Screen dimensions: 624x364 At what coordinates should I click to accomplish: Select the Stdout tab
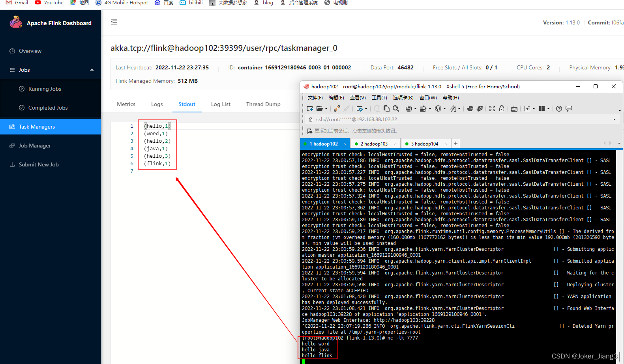pyautogui.click(x=187, y=104)
